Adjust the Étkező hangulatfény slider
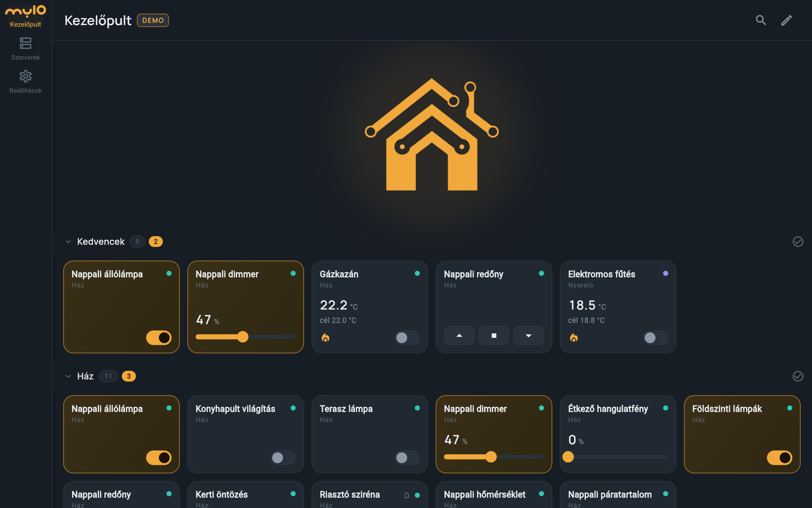The width and height of the screenshot is (812, 508). click(618, 457)
